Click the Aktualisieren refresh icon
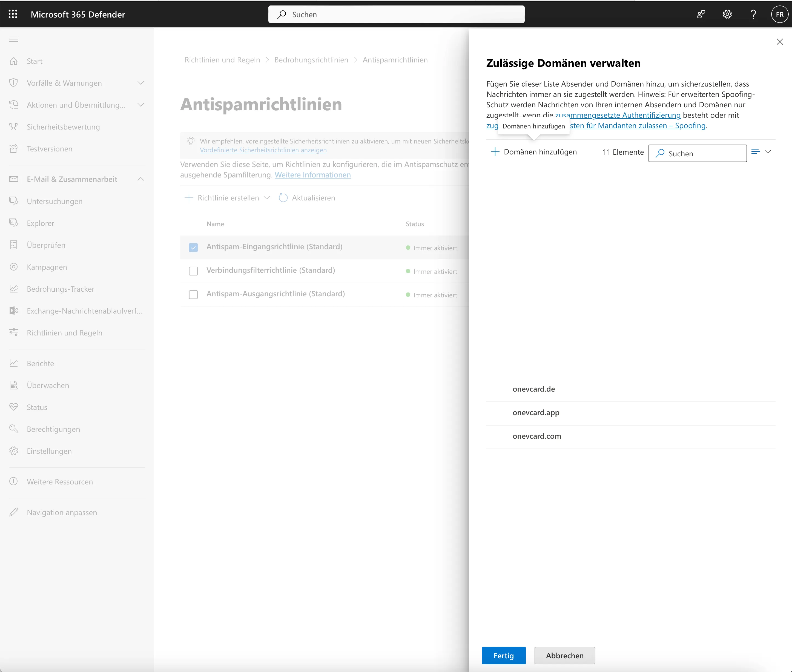The height and width of the screenshot is (672, 792). click(x=283, y=198)
